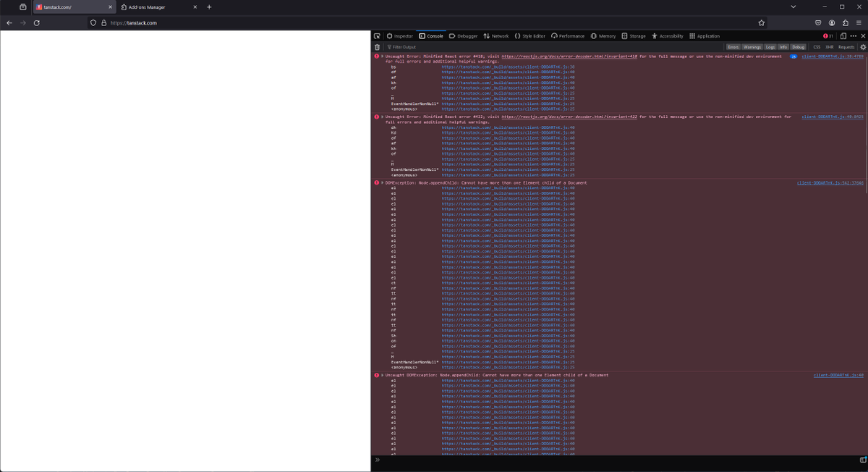Open the Extensions puzzle icon
The height and width of the screenshot is (472, 868).
845,23
